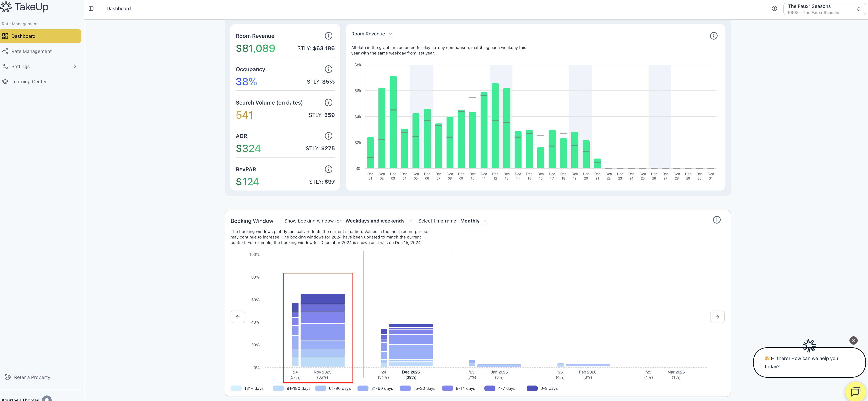Screen dimensions: 868x401
Task: Click the Occupancy info icon
Action: [x=328, y=69]
